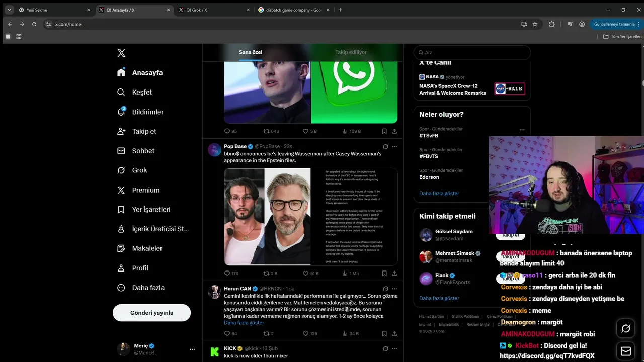View Pop Base post 1 Mn views
644x362 pixels.
[x=351, y=274]
